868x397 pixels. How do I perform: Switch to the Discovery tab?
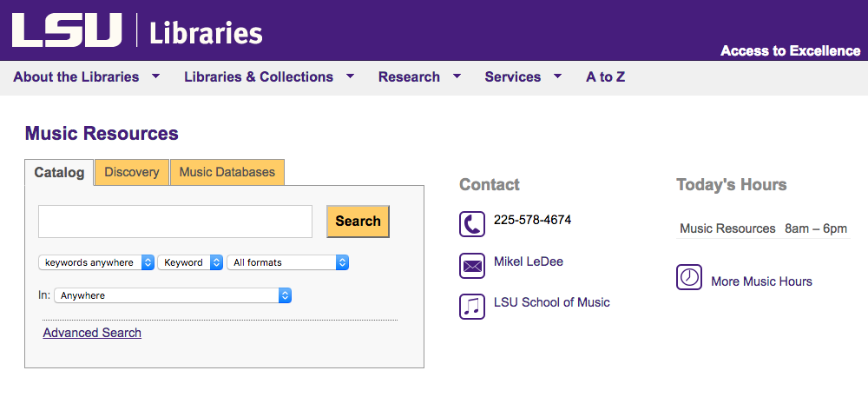(132, 172)
